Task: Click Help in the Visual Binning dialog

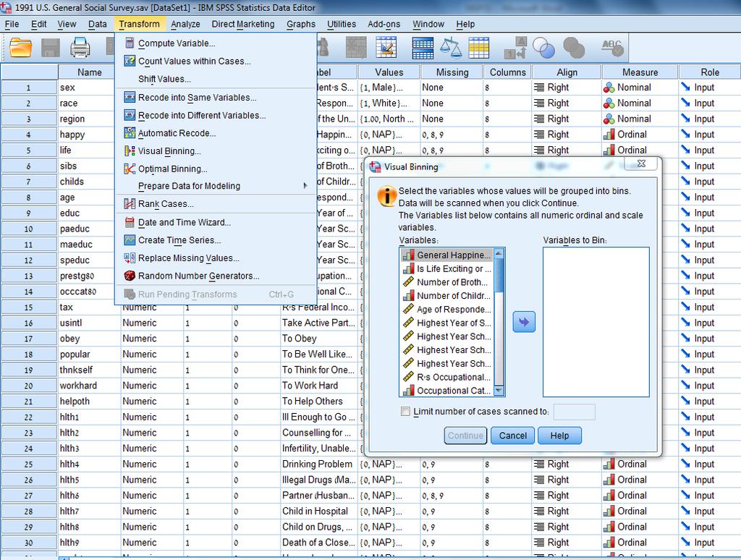Action: point(559,436)
